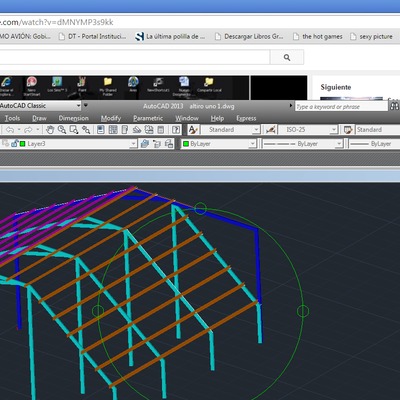400x400 pixels.
Task: Open the hot games bookmark
Action: coord(318,36)
